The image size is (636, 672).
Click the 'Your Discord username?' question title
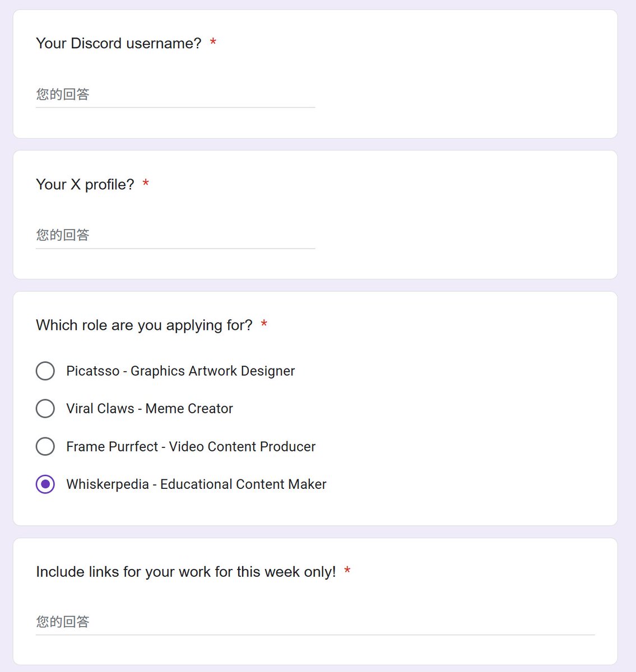(118, 44)
